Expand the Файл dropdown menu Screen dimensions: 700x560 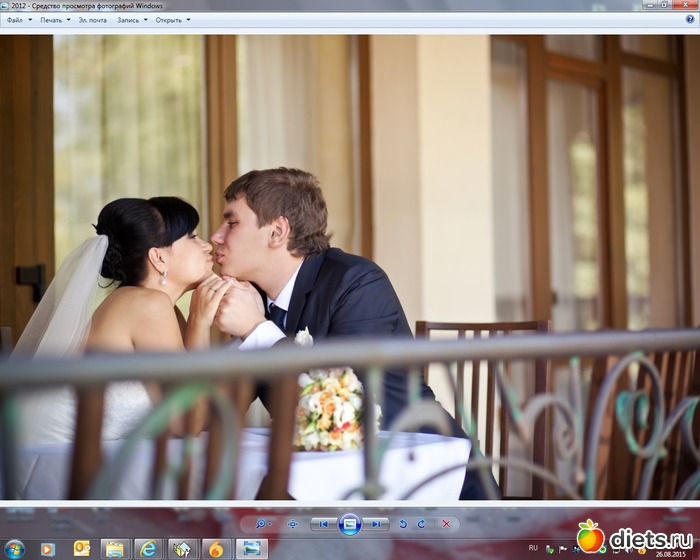[18, 20]
